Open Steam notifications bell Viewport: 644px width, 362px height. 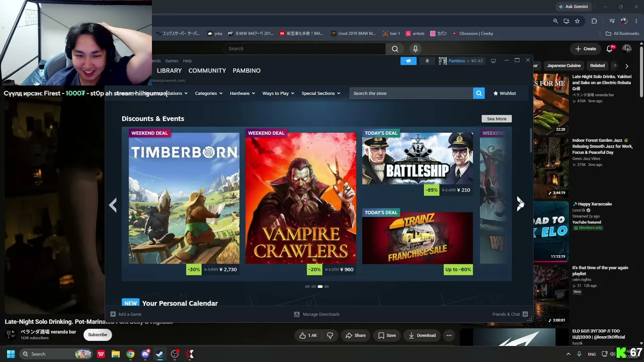[x=427, y=61]
